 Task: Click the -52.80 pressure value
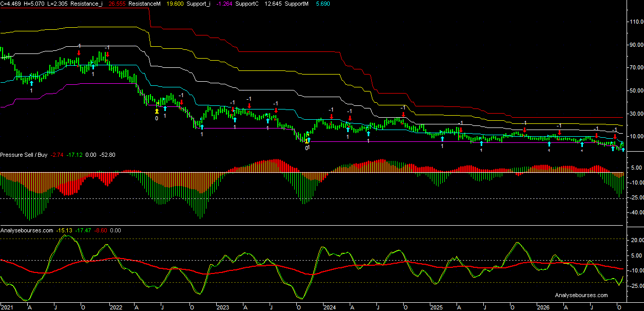pos(107,155)
